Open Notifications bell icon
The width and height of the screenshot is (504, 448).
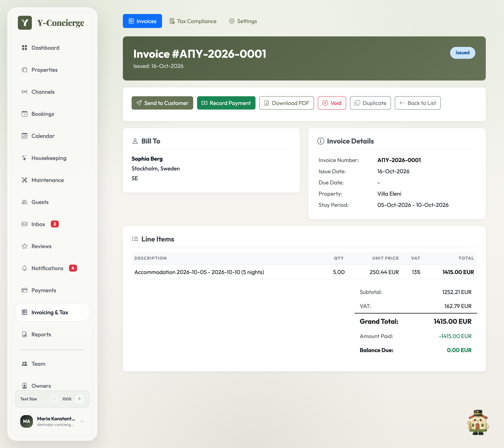[24, 268]
